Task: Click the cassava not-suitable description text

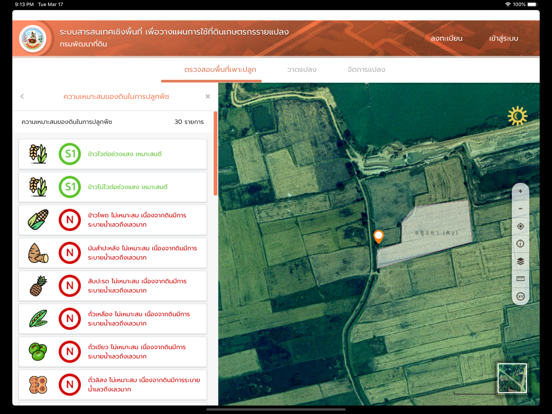Action: tap(142, 253)
